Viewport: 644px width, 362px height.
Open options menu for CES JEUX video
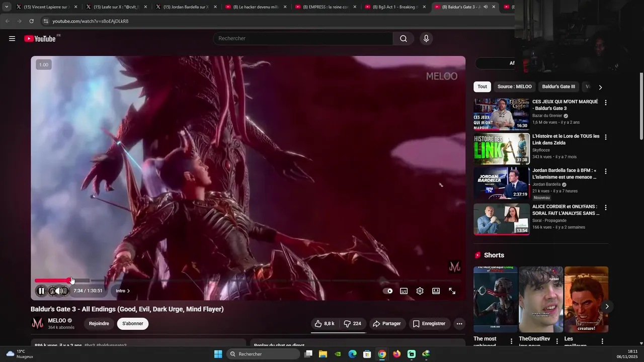pos(606,103)
